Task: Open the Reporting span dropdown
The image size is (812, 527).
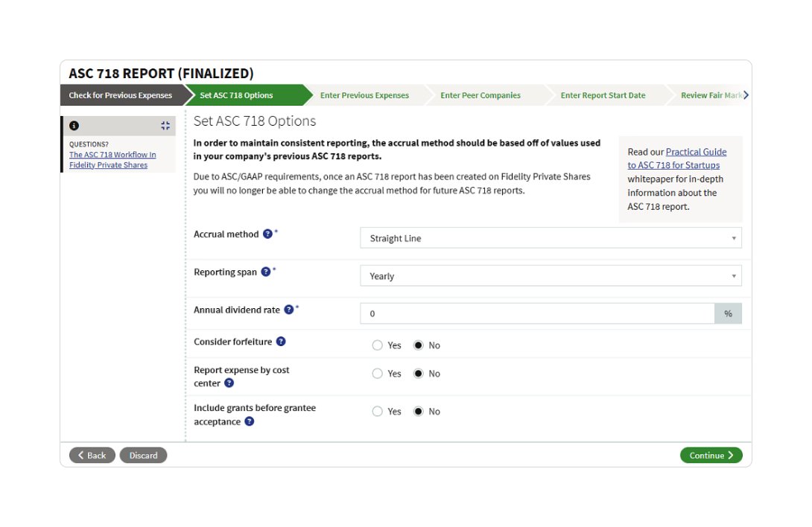Action: 551,276
